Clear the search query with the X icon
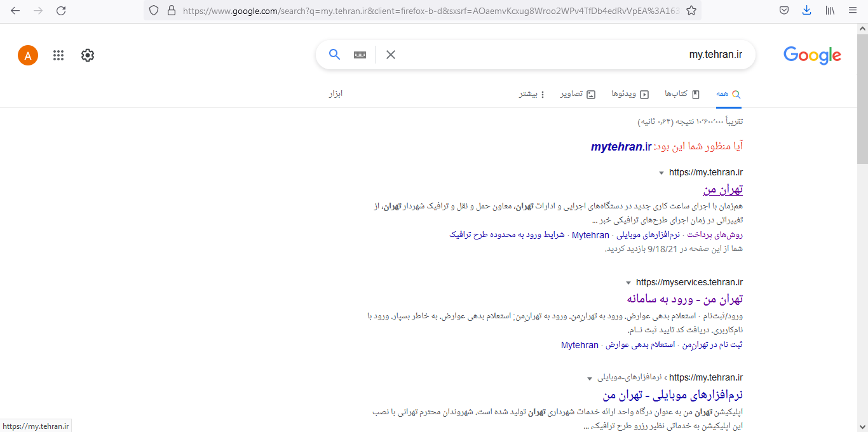868x432 pixels. (390, 55)
